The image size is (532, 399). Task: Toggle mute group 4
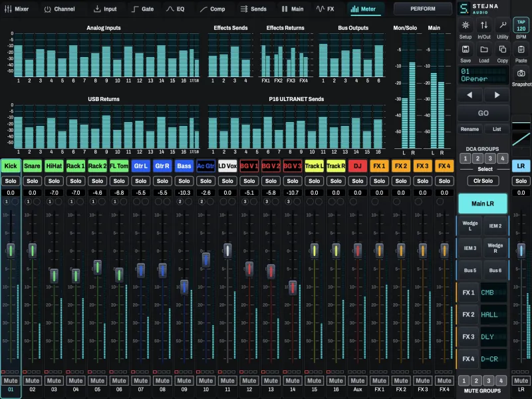[x=501, y=380]
